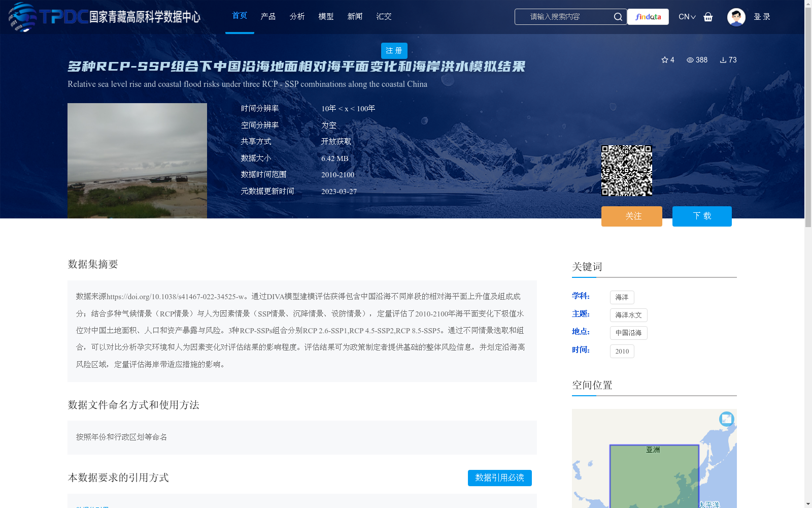Open the CN language dropdown

pyautogui.click(x=687, y=17)
